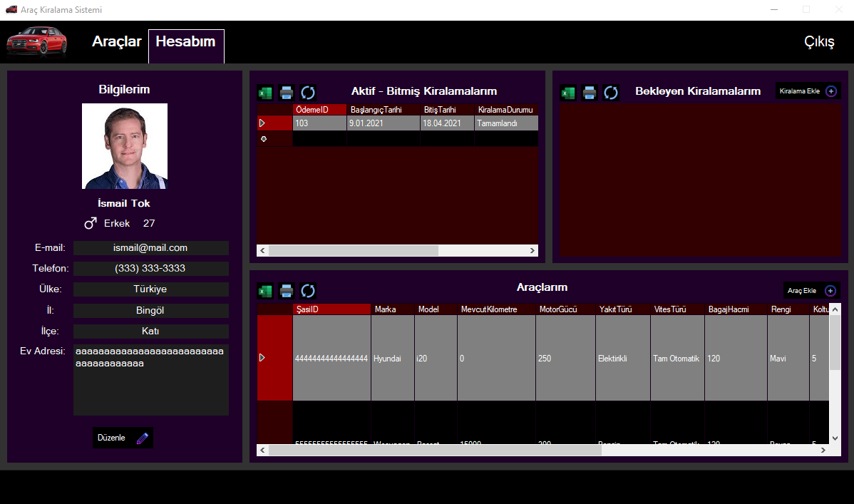Click the İlçe field showing Katı
Viewport: 854px width, 504px height.
pos(151,331)
